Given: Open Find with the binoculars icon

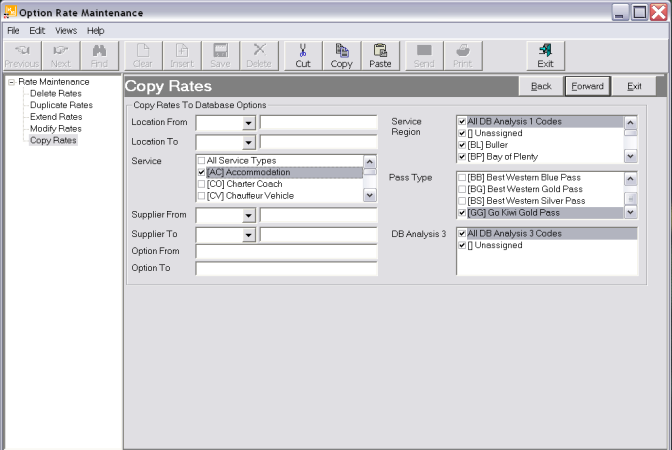Looking at the screenshot, I should coord(99,56).
